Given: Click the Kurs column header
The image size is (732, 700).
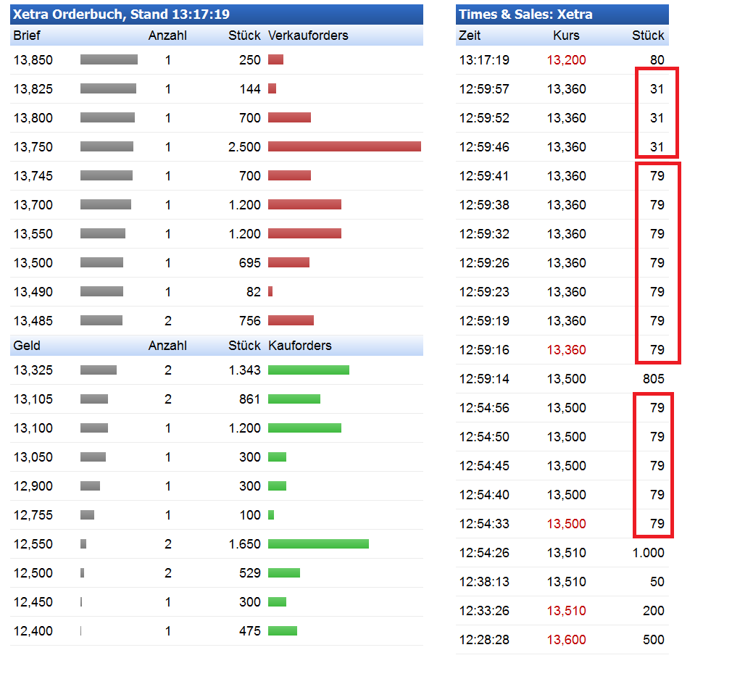Looking at the screenshot, I should pos(566,36).
